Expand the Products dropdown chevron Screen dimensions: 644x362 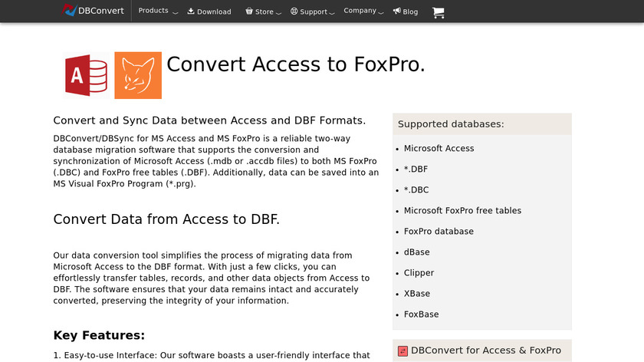coord(176,13)
